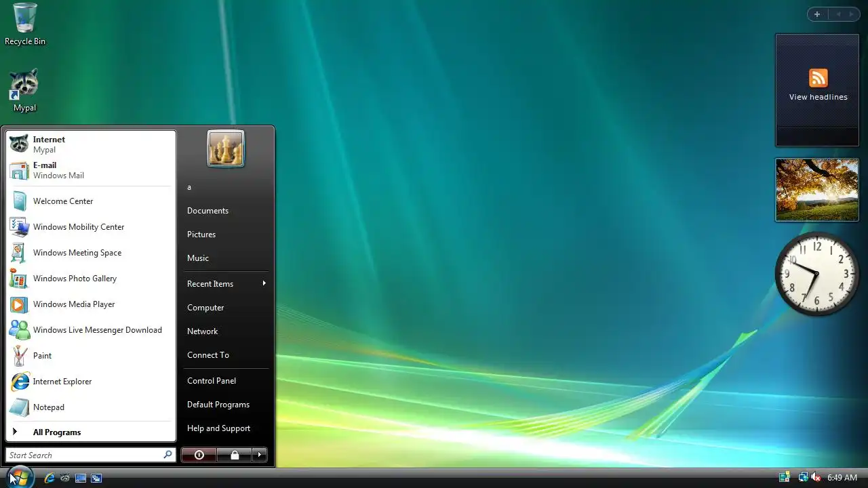Open Notepad from Start menu
Screen dimensions: 868x488
(x=91, y=407)
